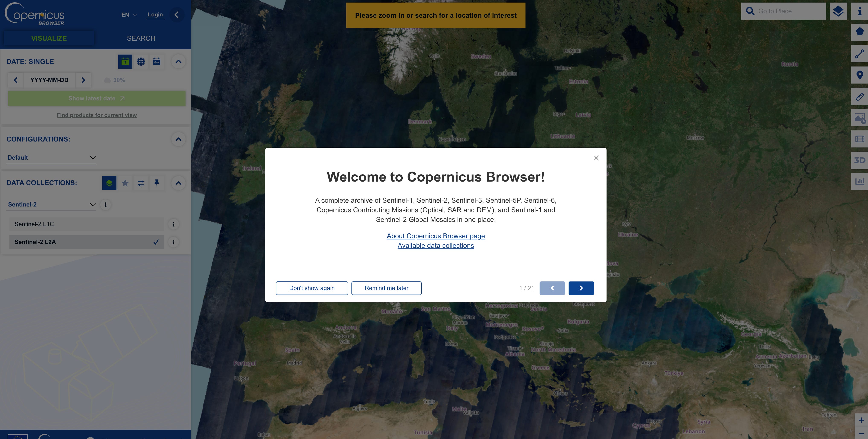Switch to the SEARCH tab
The height and width of the screenshot is (439, 868).
[141, 38]
